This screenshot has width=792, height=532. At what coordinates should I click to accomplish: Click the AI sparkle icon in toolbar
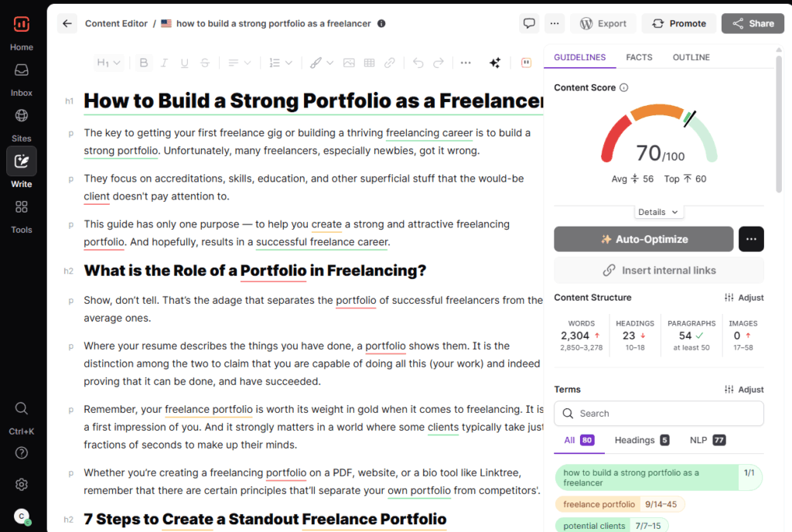coord(495,63)
